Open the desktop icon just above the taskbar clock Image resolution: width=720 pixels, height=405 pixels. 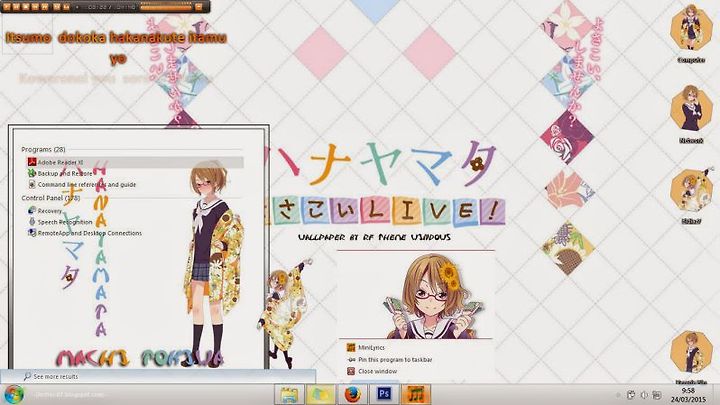(691, 356)
